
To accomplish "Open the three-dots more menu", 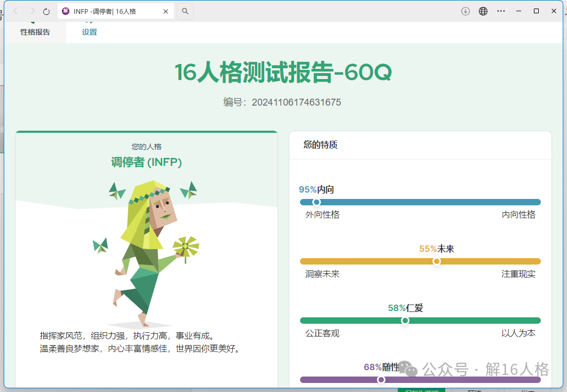I will click(501, 11).
